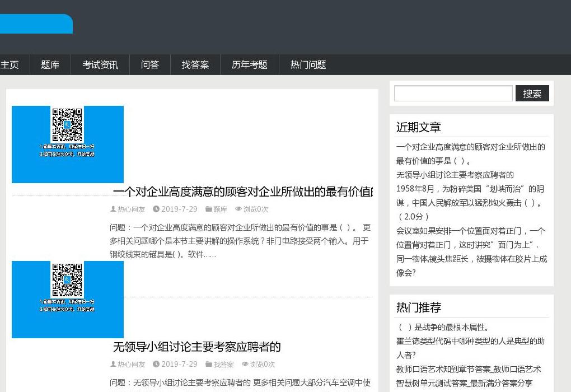Select the 问答 menu item
The image size is (571, 392).
[x=150, y=65]
